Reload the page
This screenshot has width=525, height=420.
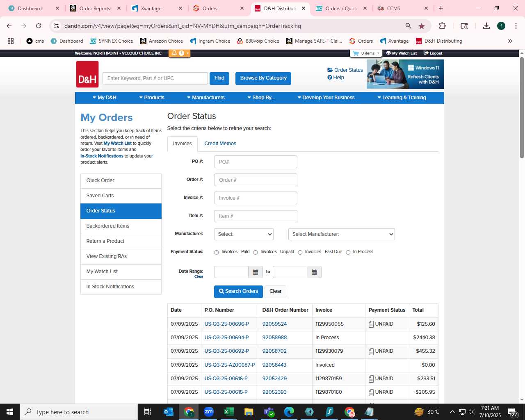click(x=39, y=26)
